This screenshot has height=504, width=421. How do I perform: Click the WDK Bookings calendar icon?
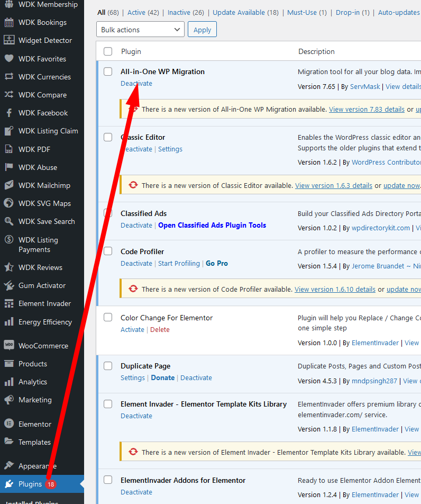[x=9, y=22]
